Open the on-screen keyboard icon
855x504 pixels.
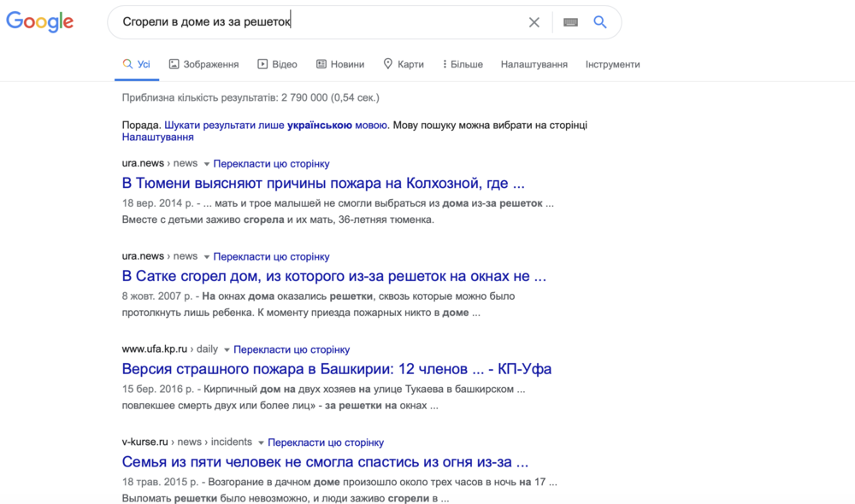click(x=569, y=22)
